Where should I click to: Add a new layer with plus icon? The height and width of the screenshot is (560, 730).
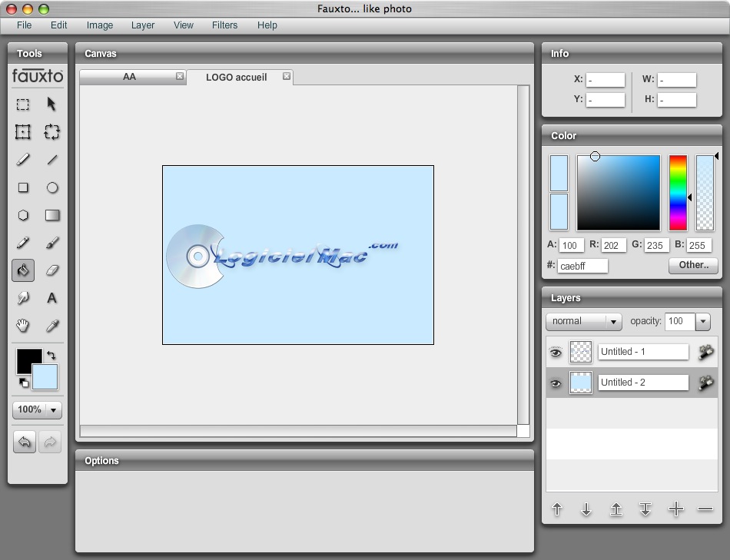676,509
